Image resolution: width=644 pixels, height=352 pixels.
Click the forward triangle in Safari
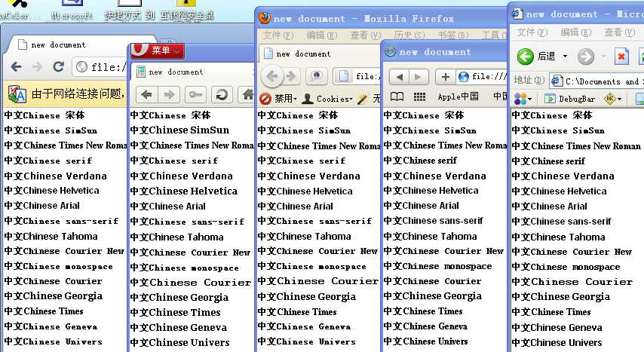[x=419, y=76]
